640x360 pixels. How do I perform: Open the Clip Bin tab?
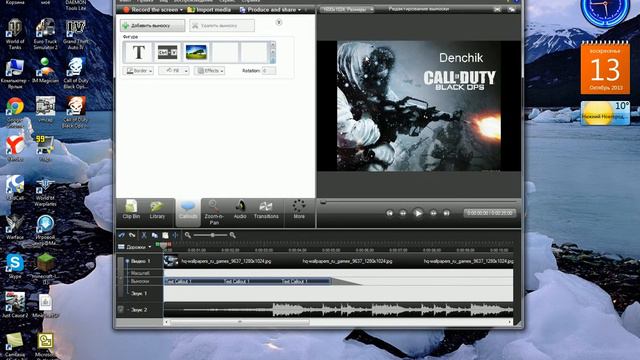131,210
